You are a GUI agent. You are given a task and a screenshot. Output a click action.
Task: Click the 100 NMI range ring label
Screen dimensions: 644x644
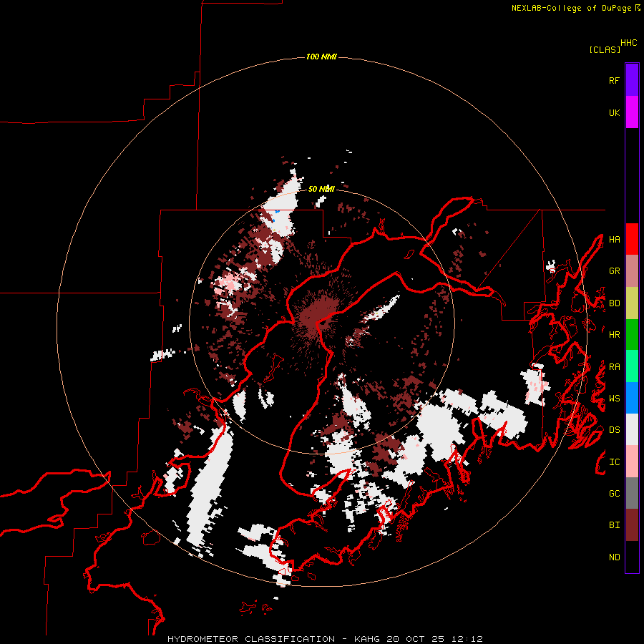(x=321, y=57)
